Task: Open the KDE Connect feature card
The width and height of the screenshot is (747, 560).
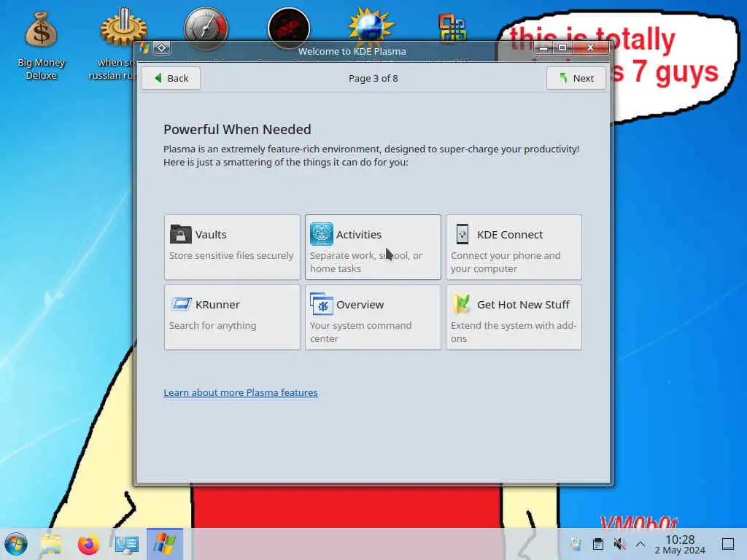Action: tap(514, 246)
